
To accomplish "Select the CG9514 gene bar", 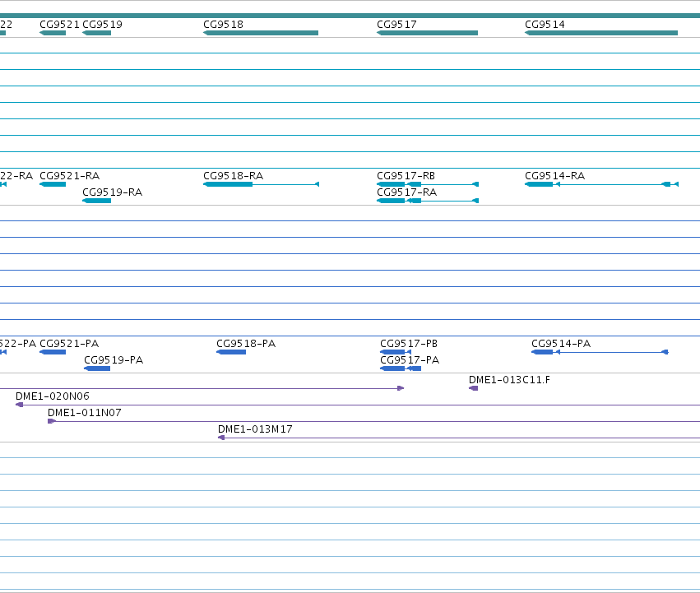I will tap(601, 33).
